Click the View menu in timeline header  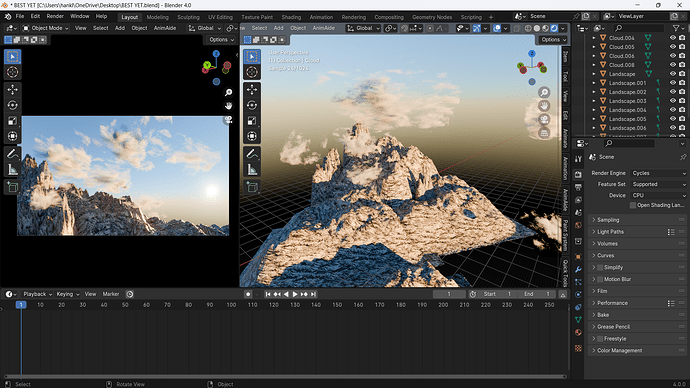90,294
